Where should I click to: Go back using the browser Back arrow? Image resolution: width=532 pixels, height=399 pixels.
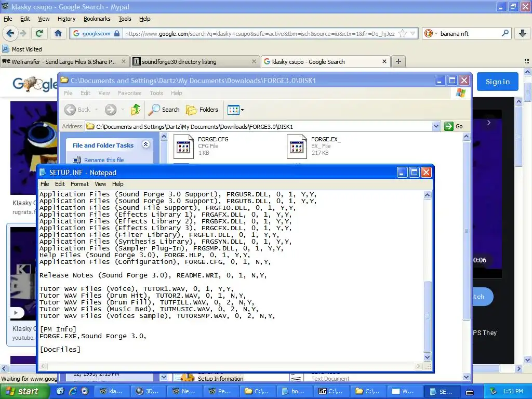coord(10,33)
